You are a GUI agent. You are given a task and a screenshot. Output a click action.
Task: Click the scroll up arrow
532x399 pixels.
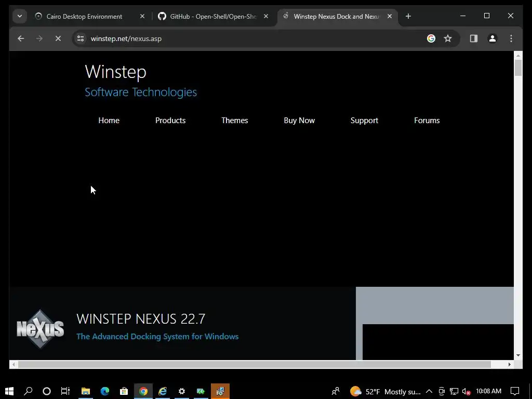click(x=518, y=55)
